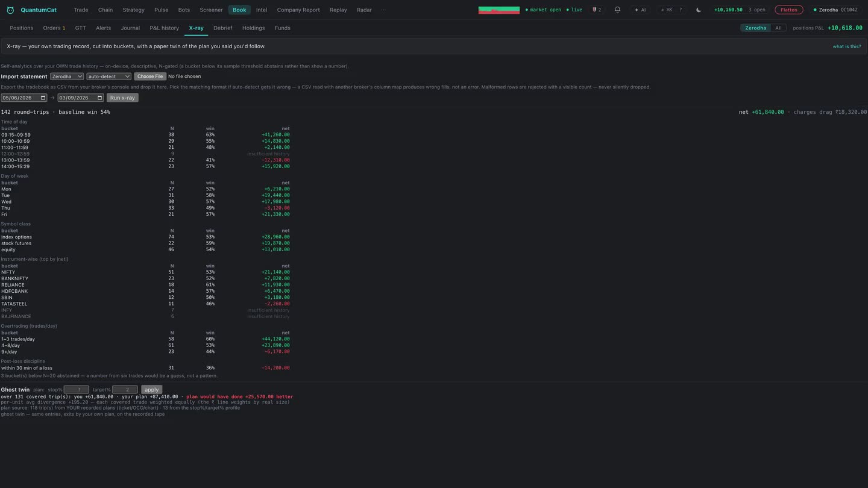Open the Chain section

(105, 10)
